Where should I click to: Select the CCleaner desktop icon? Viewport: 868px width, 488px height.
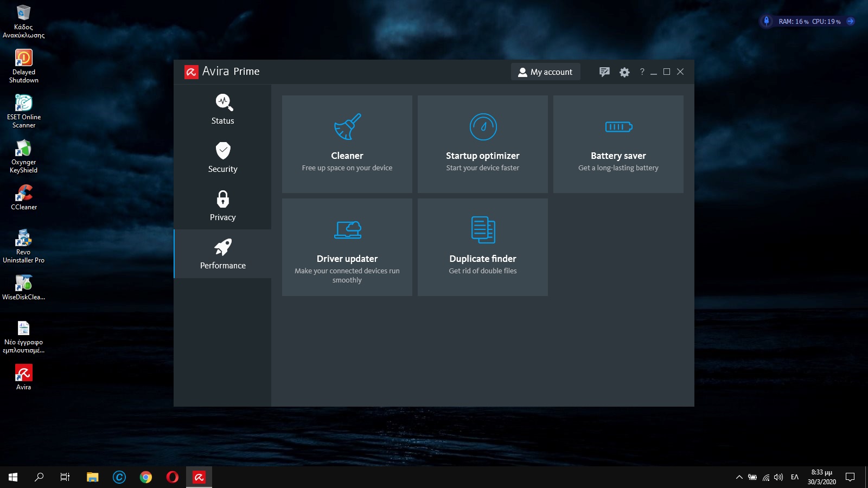point(23,197)
